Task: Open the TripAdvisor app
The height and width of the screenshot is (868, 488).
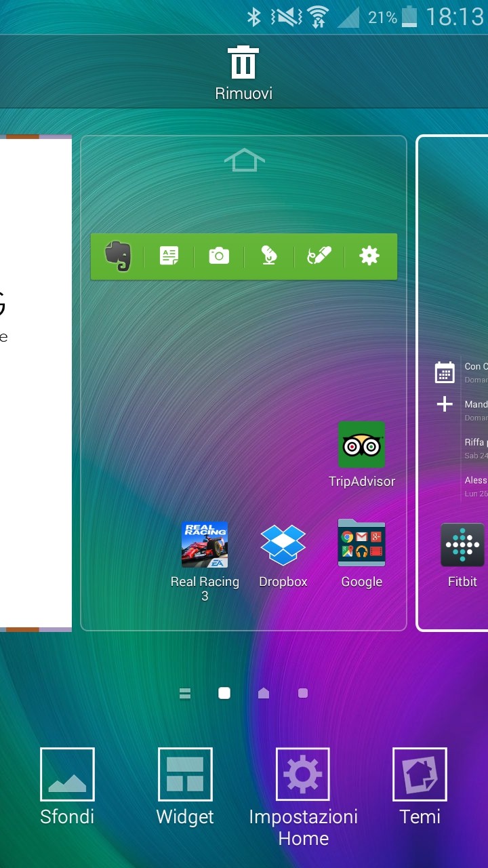Action: tap(361, 446)
